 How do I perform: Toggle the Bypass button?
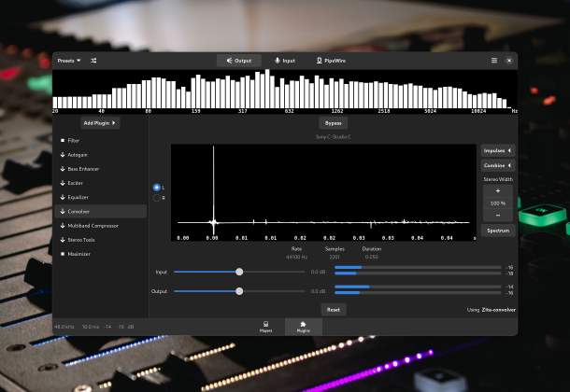(x=333, y=123)
